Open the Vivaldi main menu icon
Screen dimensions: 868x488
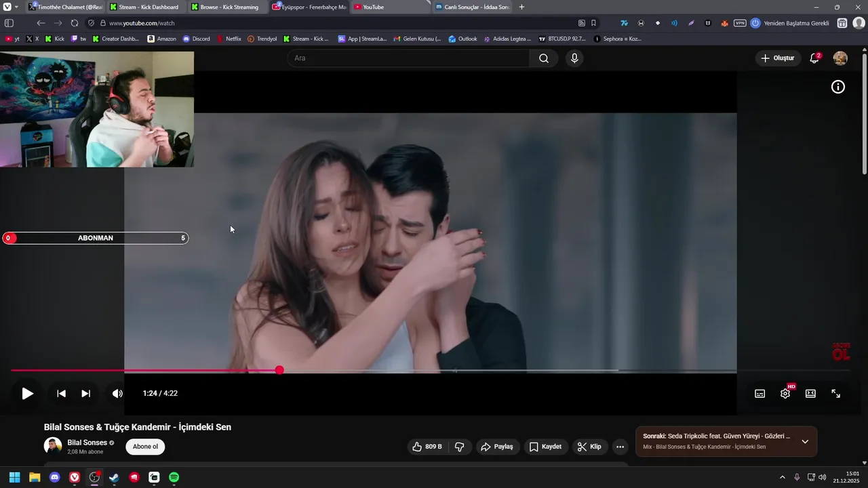point(7,7)
